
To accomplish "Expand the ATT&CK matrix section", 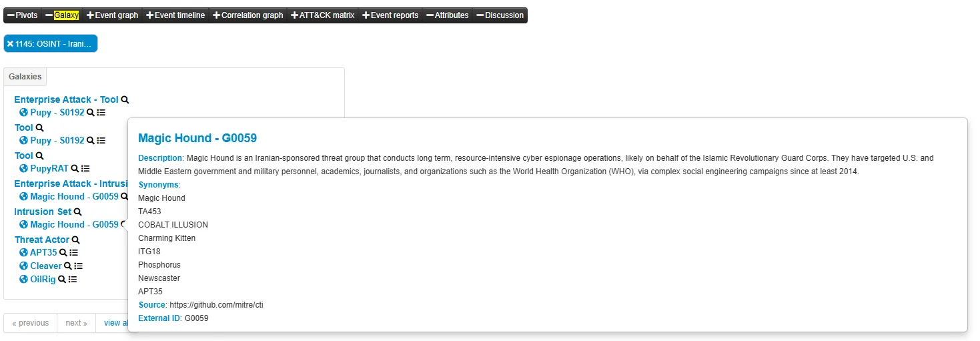I will coord(323,15).
